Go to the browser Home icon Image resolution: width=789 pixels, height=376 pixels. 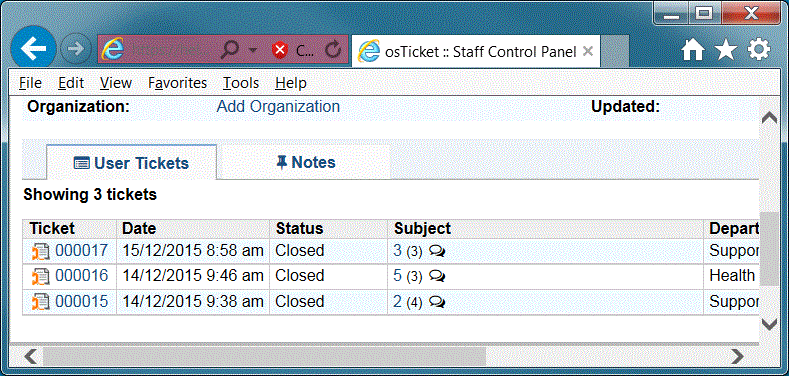coord(693,50)
